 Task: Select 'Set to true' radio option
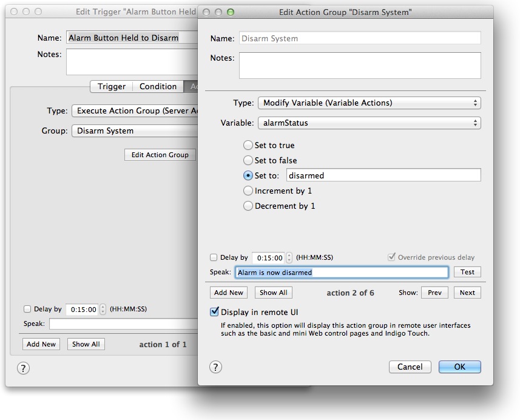click(248, 145)
